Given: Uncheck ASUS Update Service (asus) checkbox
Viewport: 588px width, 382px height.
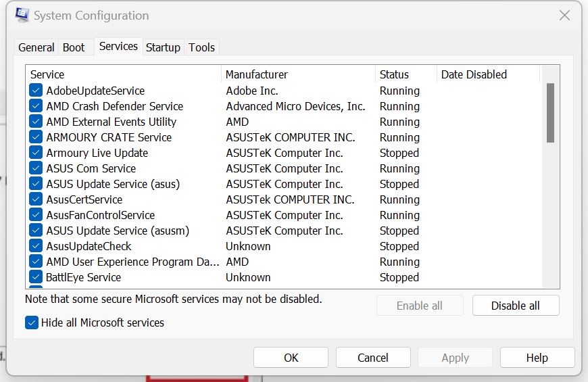Looking at the screenshot, I should click(x=36, y=184).
